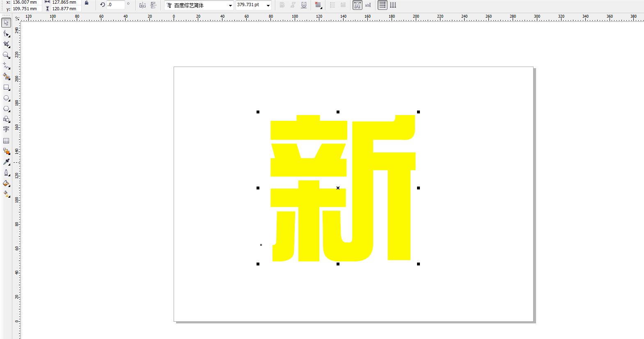Select the Rectangle tool
Viewport: 644px width, 339px height.
(6, 88)
